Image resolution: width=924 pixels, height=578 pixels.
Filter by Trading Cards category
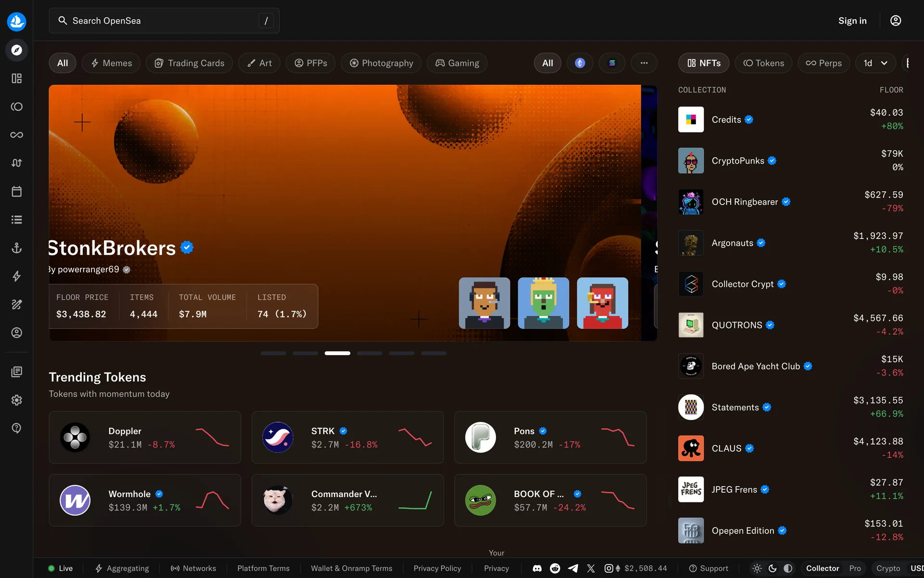tap(189, 63)
